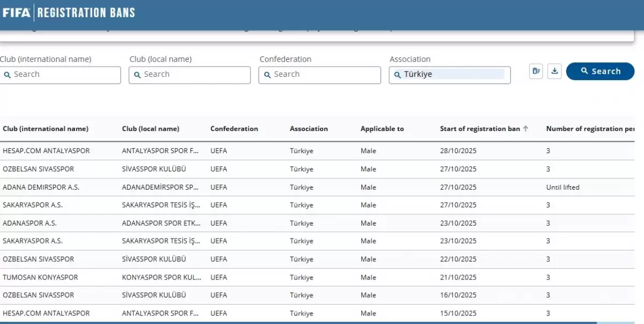The image size is (644, 324).
Task: Select the TUMOSAN KONYASPOR row
Action: 40,278
